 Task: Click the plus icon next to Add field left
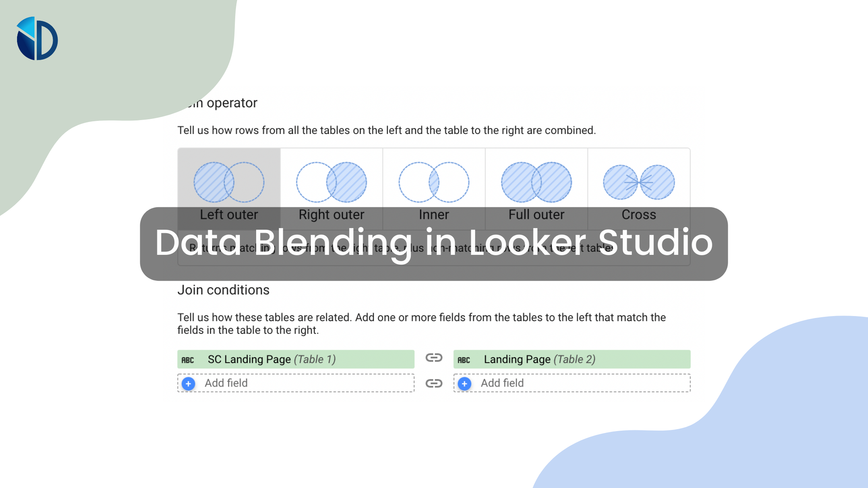click(188, 383)
